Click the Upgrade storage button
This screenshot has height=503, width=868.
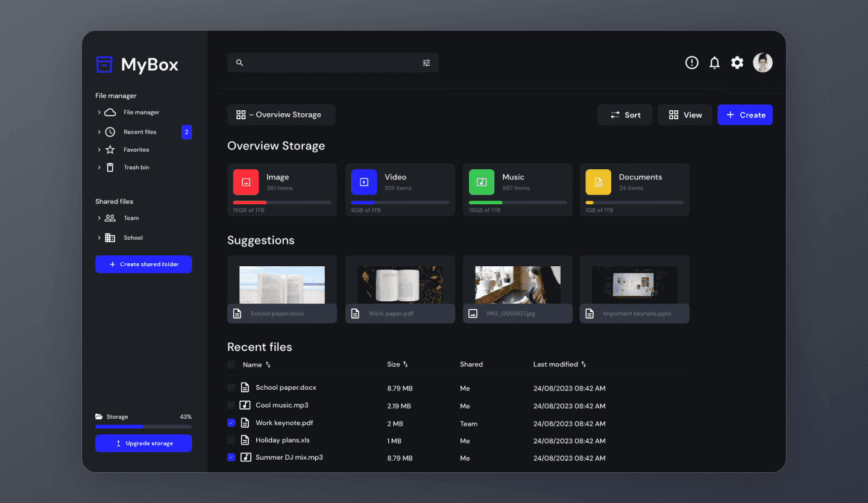143,443
